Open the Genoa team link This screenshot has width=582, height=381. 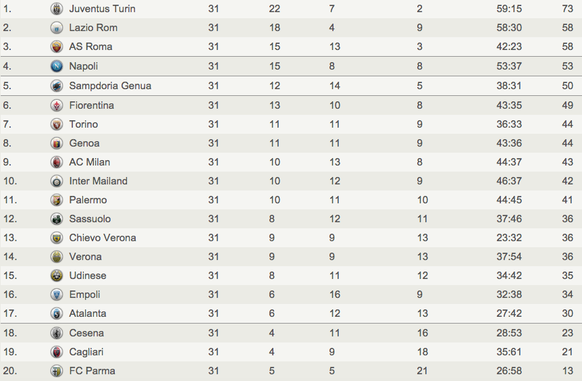point(84,143)
